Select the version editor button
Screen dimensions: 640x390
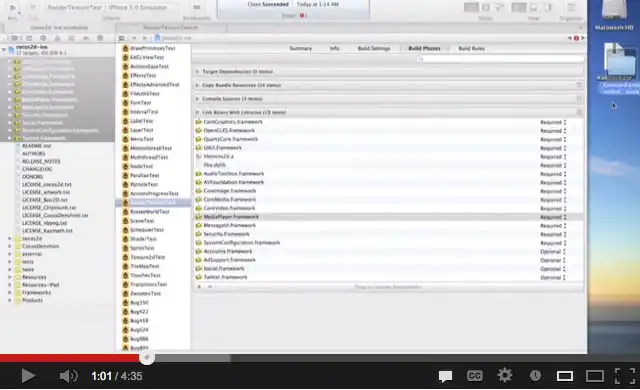coord(500,7)
